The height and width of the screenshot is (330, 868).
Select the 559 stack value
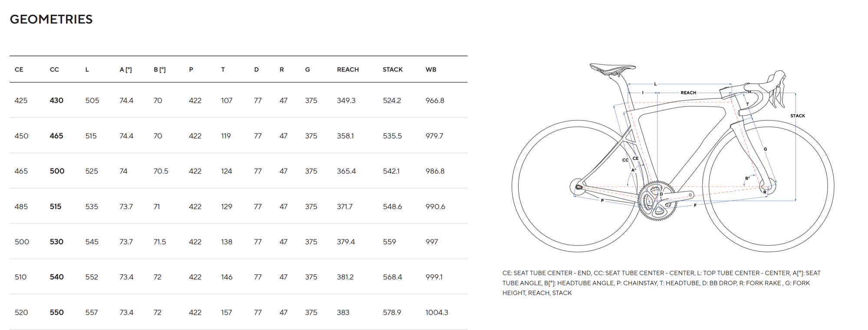pyautogui.click(x=389, y=242)
